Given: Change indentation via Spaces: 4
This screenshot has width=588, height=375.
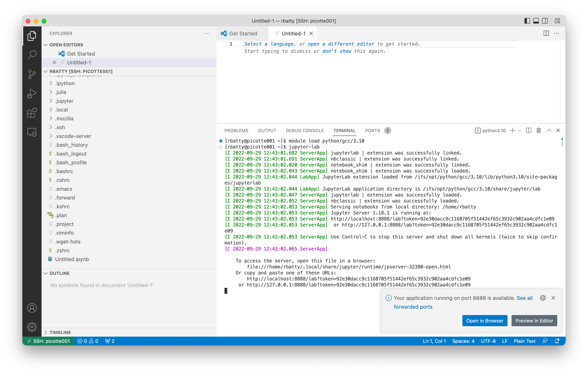Looking at the screenshot, I should (463, 341).
